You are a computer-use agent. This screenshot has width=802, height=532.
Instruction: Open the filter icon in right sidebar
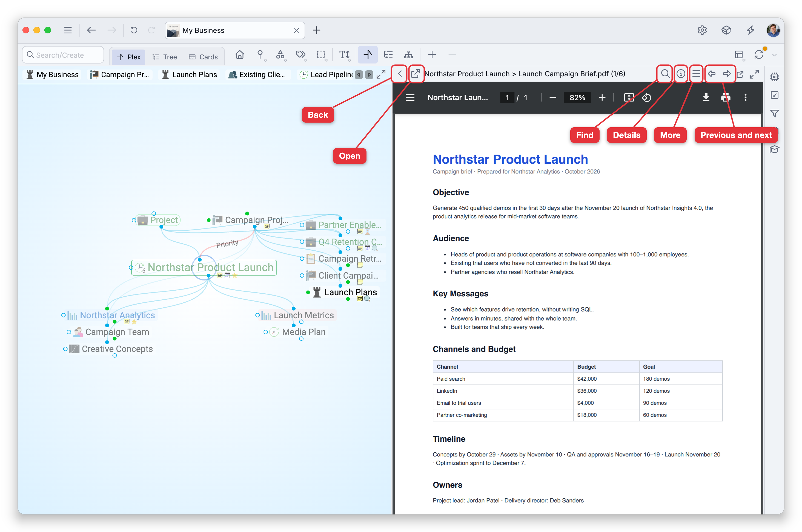point(774,113)
